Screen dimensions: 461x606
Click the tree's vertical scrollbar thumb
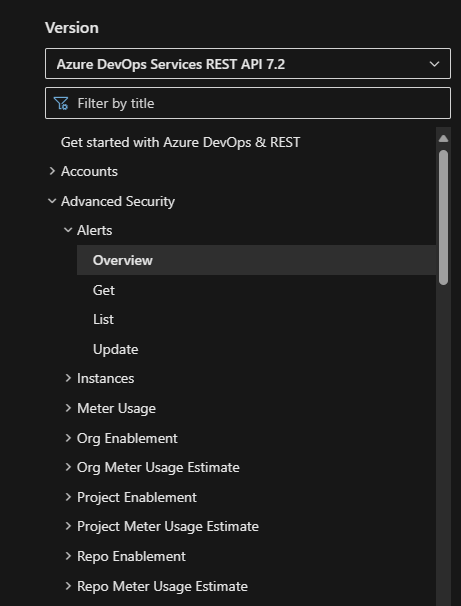click(444, 218)
